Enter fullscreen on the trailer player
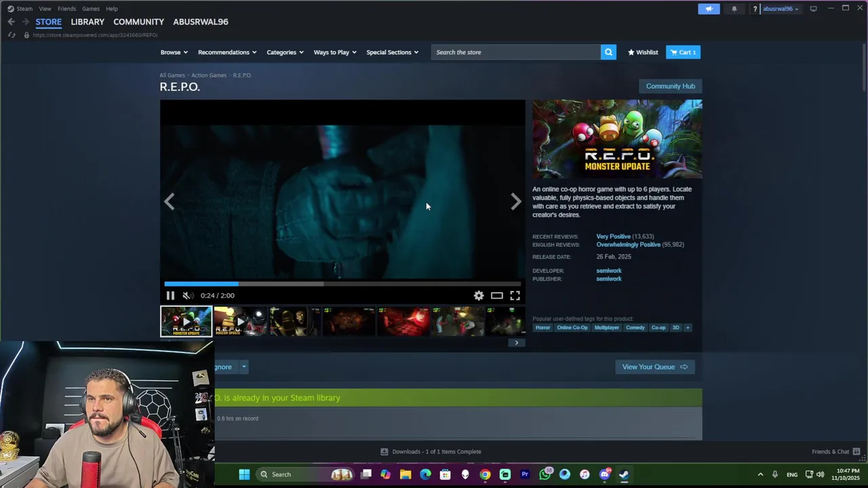The width and height of the screenshot is (868, 488). pyautogui.click(x=515, y=296)
